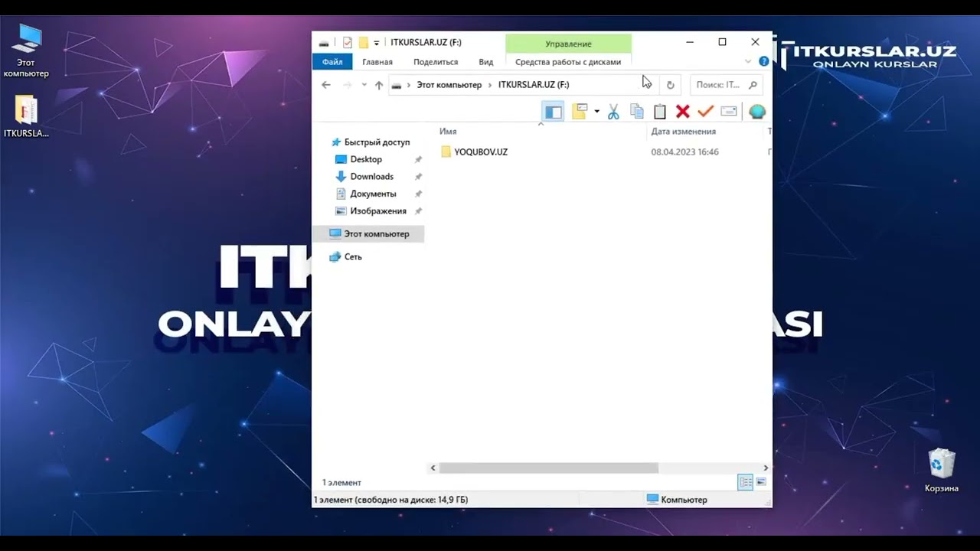The width and height of the screenshot is (980, 551).
Task: Open Документы in the navigation pane
Action: (x=374, y=194)
